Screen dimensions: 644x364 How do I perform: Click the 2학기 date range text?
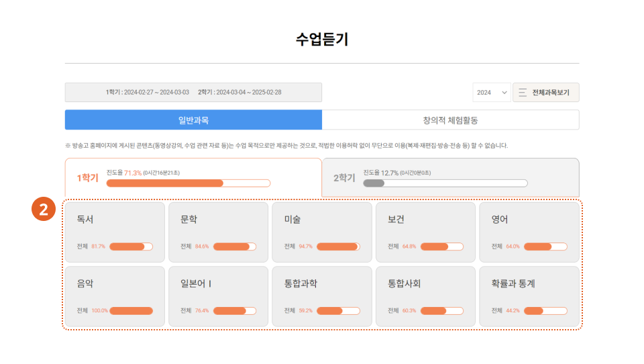pyautogui.click(x=239, y=92)
